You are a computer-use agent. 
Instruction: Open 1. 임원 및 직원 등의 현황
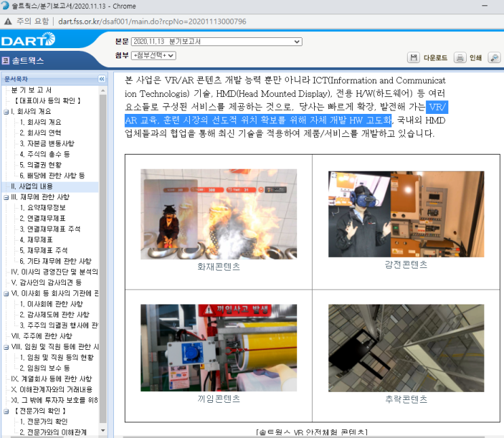tap(56, 357)
